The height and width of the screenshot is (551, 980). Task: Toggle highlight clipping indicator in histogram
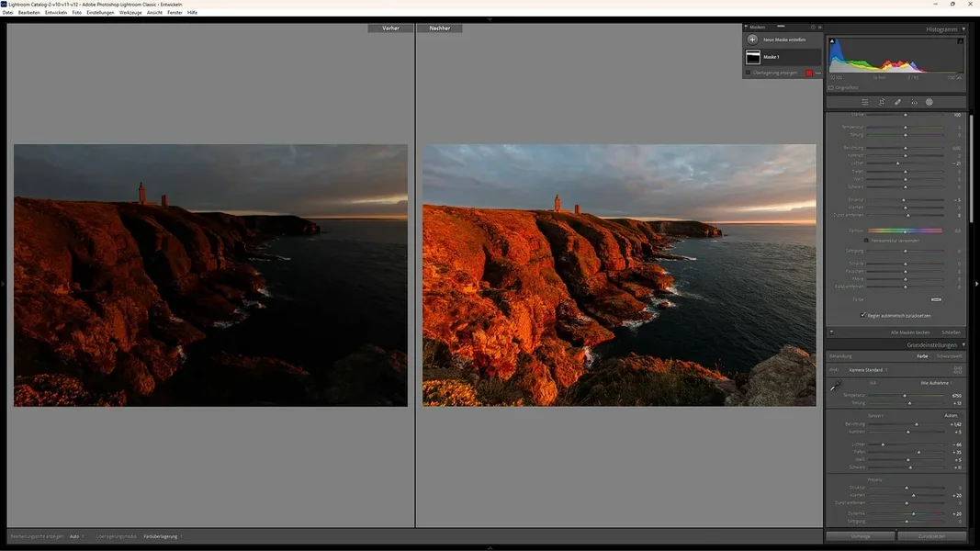click(960, 41)
